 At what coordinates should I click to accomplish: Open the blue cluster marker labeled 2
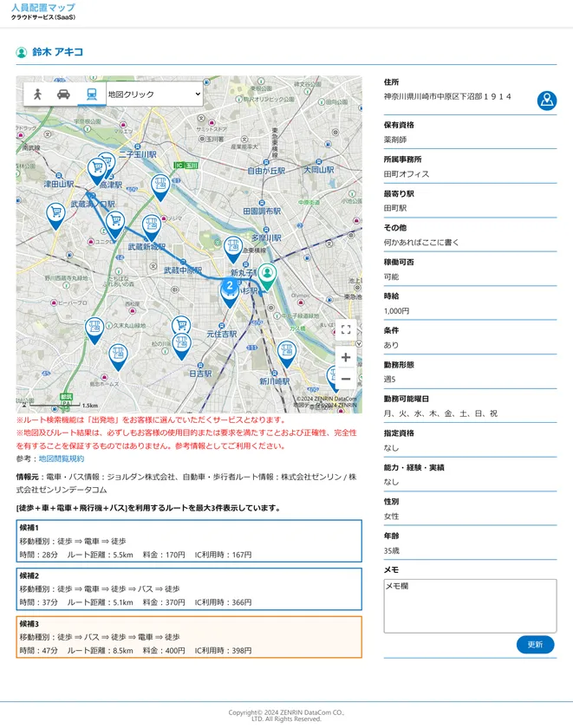click(230, 287)
